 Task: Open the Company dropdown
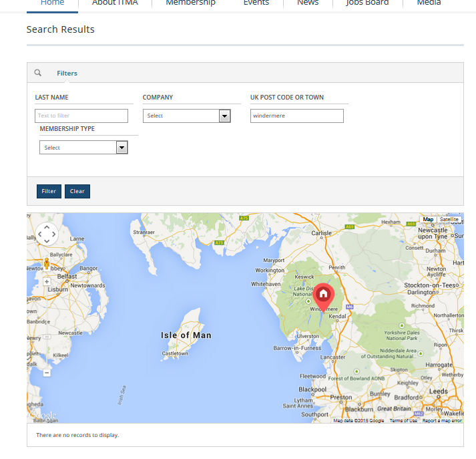(187, 116)
